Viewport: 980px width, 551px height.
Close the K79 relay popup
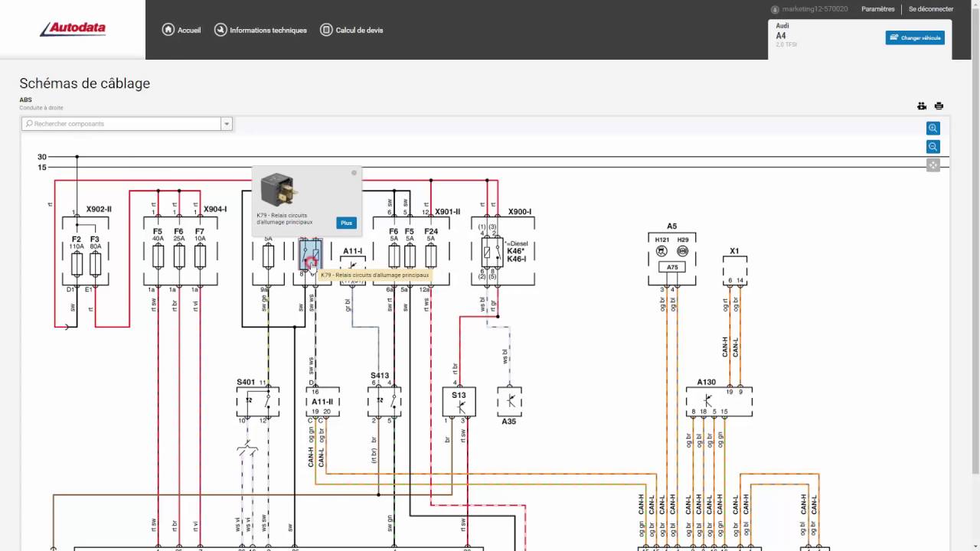(x=354, y=173)
